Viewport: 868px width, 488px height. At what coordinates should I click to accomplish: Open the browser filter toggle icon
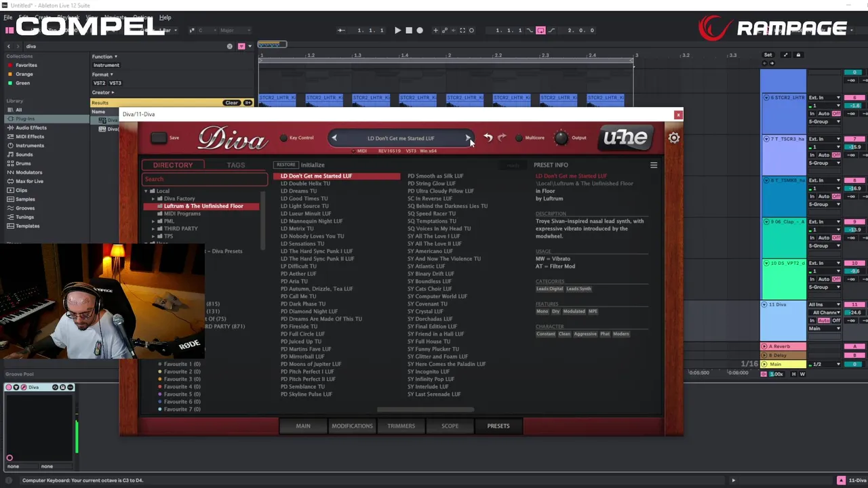pyautogui.click(x=241, y=46)
